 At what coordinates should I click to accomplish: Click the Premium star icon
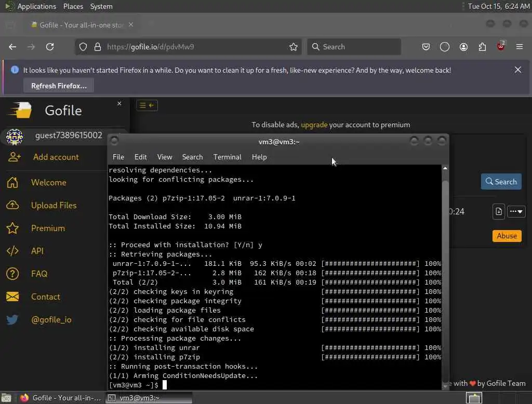click(x=12, y=228)
